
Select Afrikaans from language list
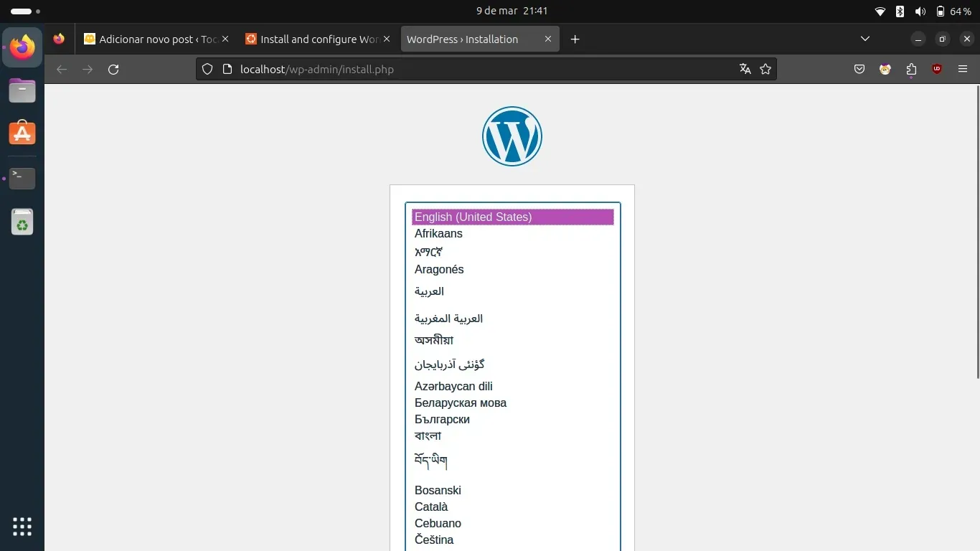[x=438, y=234]
